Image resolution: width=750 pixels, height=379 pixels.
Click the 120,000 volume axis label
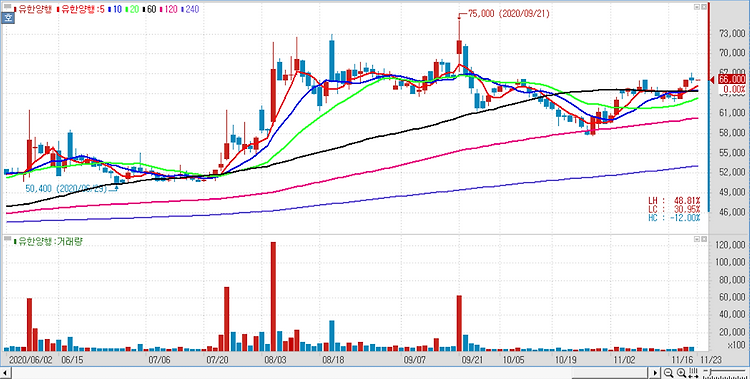[x=730, y=245]
